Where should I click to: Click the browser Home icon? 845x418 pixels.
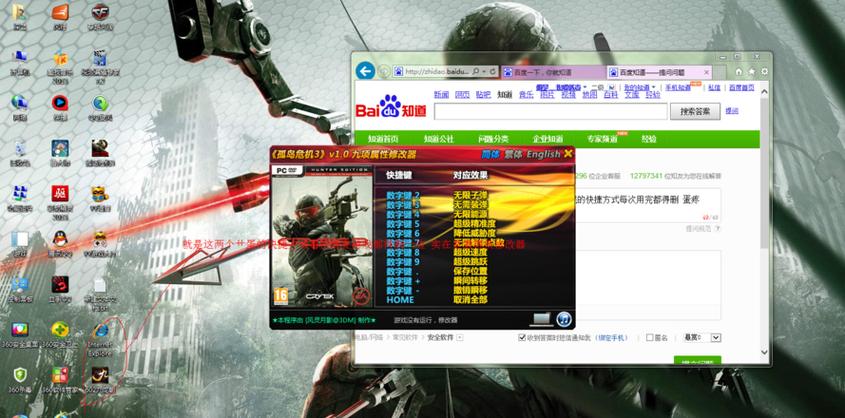click(x=738, y=71)
